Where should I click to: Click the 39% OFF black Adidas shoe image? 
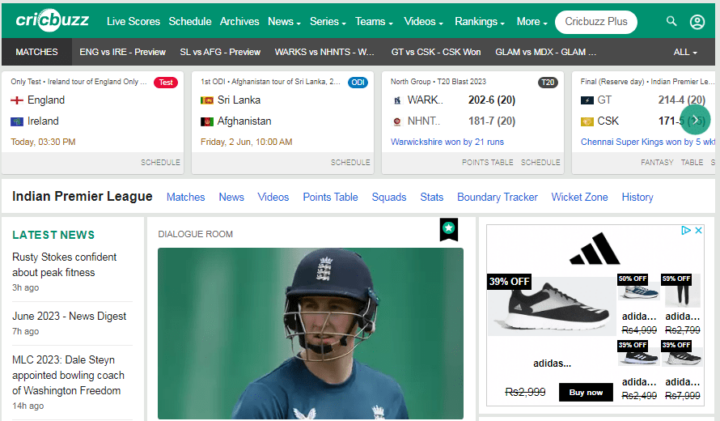[550, 305]
